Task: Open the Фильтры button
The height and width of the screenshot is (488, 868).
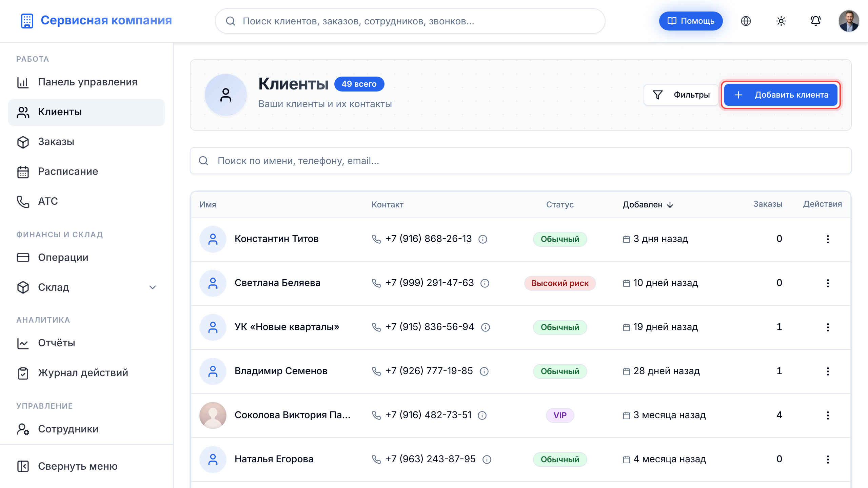Action: tap(681, 95)
